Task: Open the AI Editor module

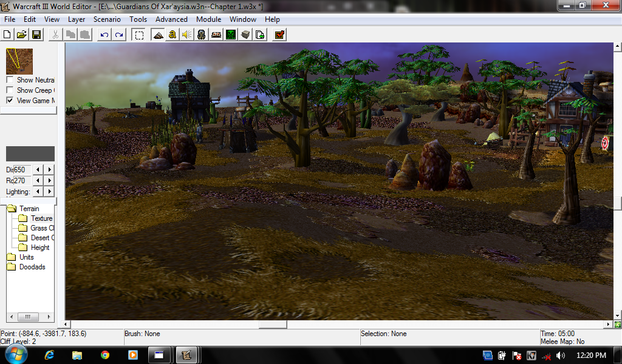Action: coord(231,35)
